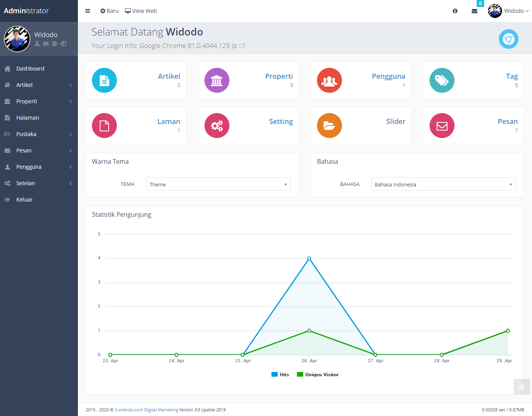Expand the Widodo user menu at top right
The height and width of the screenshot is (416, 532).
[x=509, y=11]
